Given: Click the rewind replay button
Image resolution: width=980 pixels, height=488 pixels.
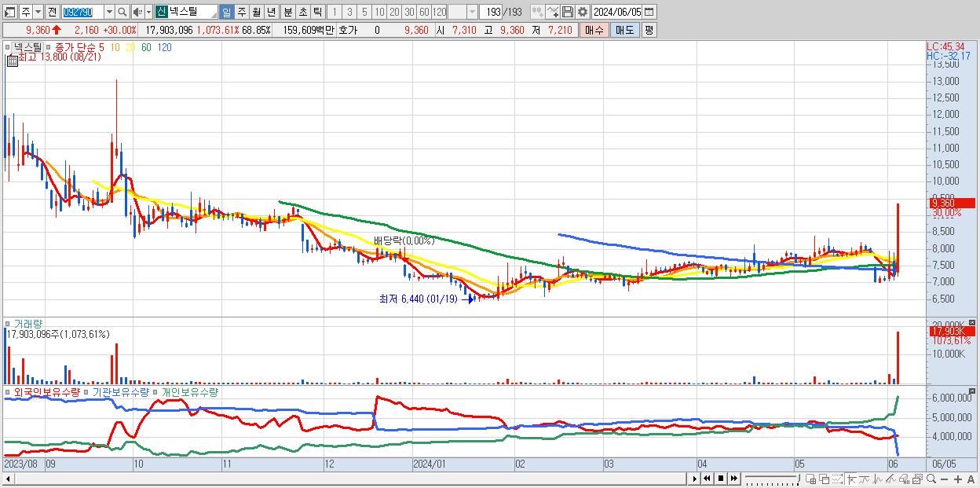Looking at the screenshot, I should pyautogui.click(x=707, y=479).
